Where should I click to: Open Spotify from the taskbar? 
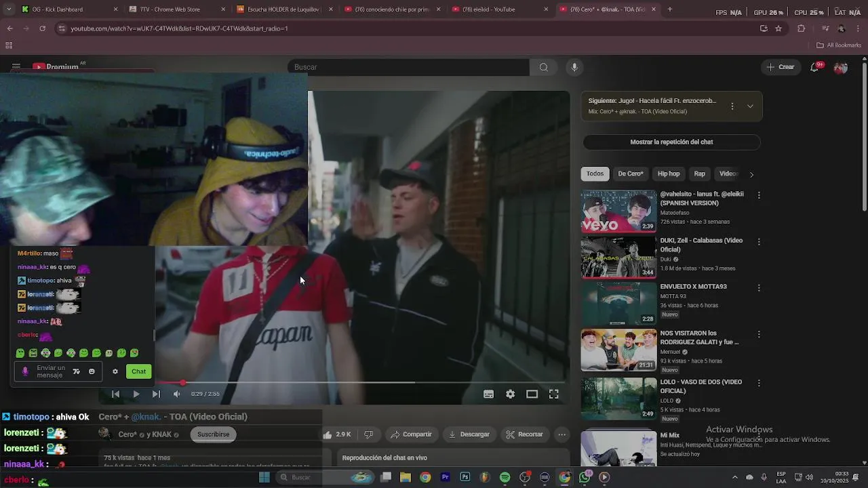505,477
